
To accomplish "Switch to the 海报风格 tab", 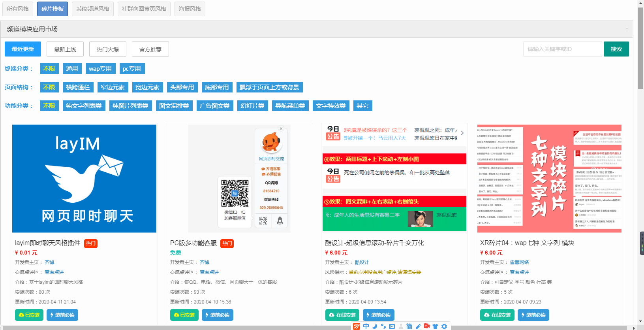I will [x=190, y=9].
